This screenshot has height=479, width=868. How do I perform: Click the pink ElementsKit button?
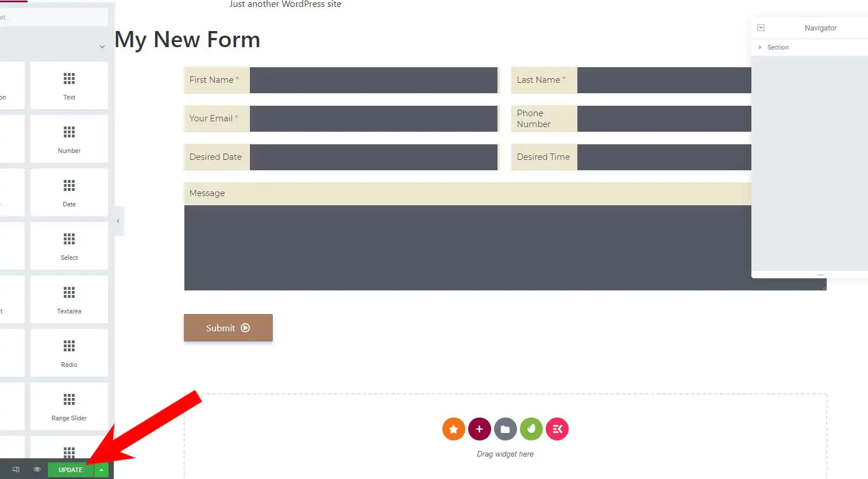pos(557,429)
